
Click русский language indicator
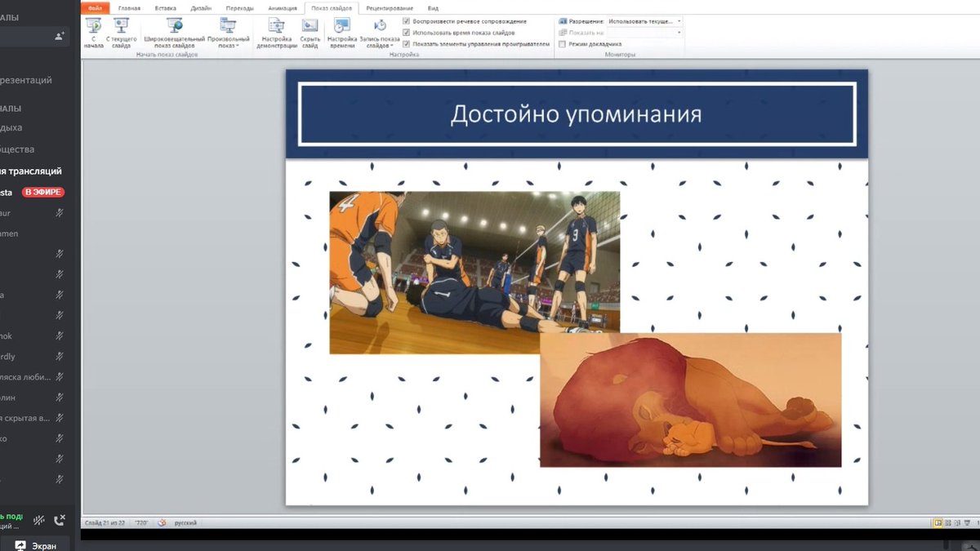click(x=185, y=522)
